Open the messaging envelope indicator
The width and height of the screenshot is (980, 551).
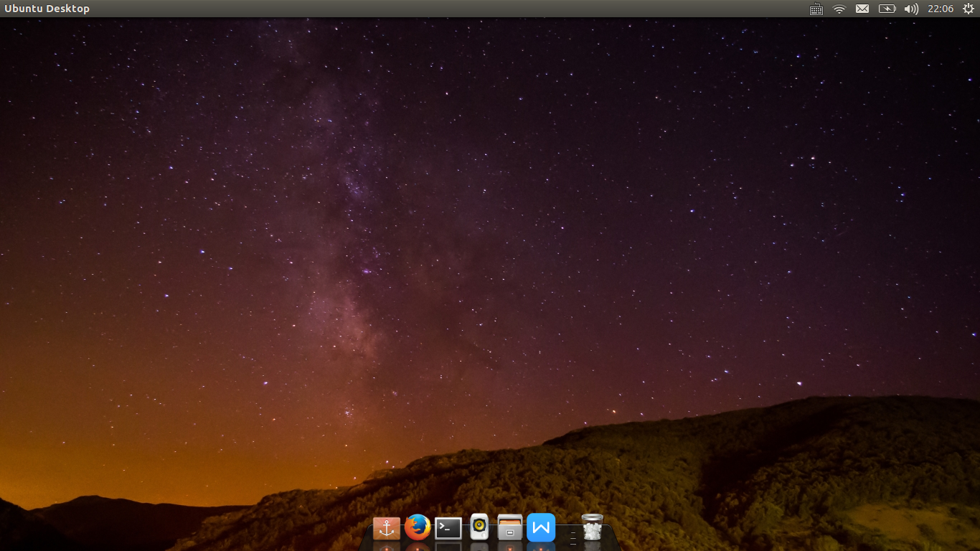[x=862, y=9]
